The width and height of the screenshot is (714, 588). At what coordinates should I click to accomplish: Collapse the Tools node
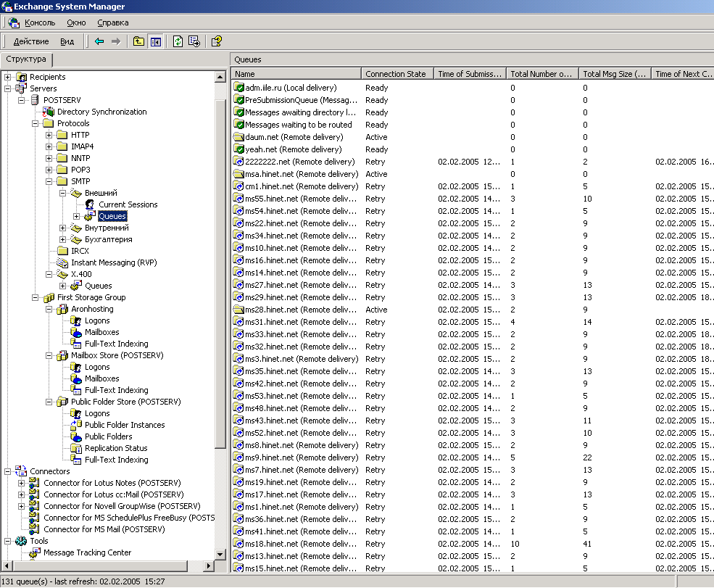8,541
